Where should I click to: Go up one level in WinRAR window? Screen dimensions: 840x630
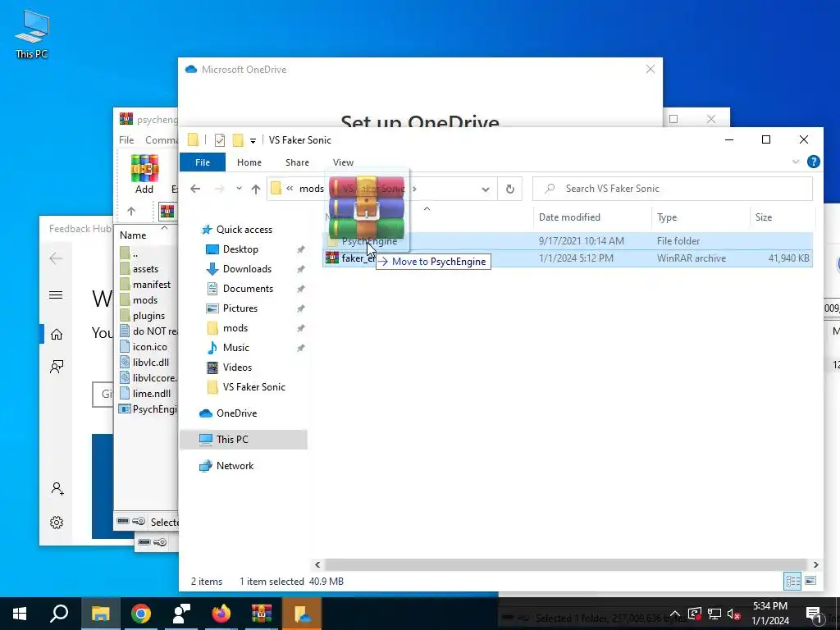click(x=131, y=211)
